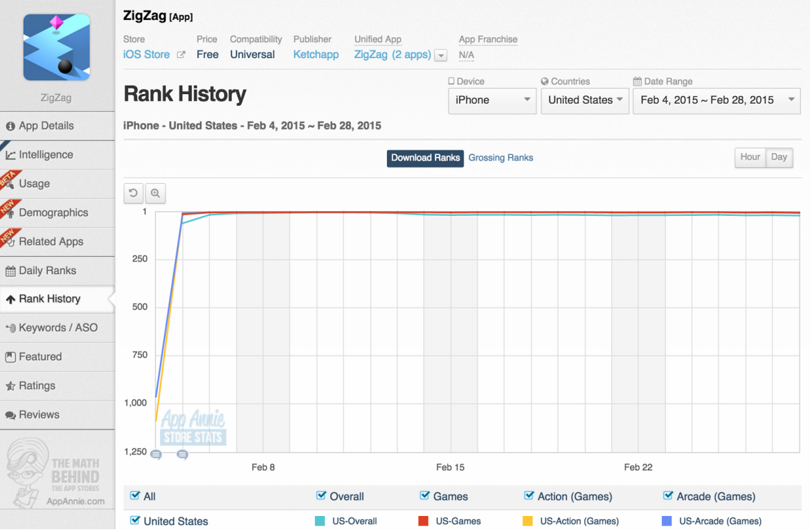This screenshot has height=532, width=810.
Task: Click the Related Apps icon
Action: [x=10, y=242]
